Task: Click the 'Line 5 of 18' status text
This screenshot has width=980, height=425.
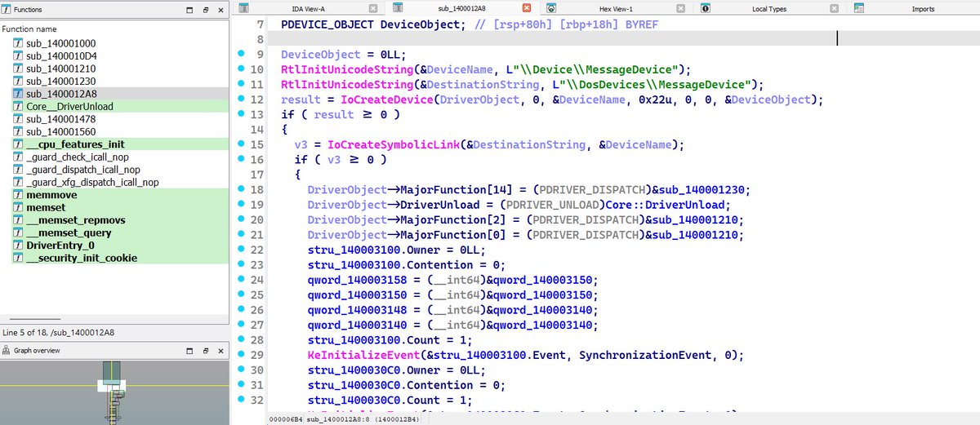Action: [x=58, y=332]
